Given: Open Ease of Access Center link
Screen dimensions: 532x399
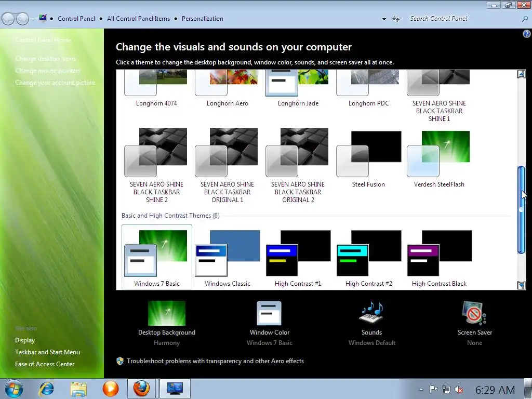Looking at the screenshot, I should coord(45,364).
